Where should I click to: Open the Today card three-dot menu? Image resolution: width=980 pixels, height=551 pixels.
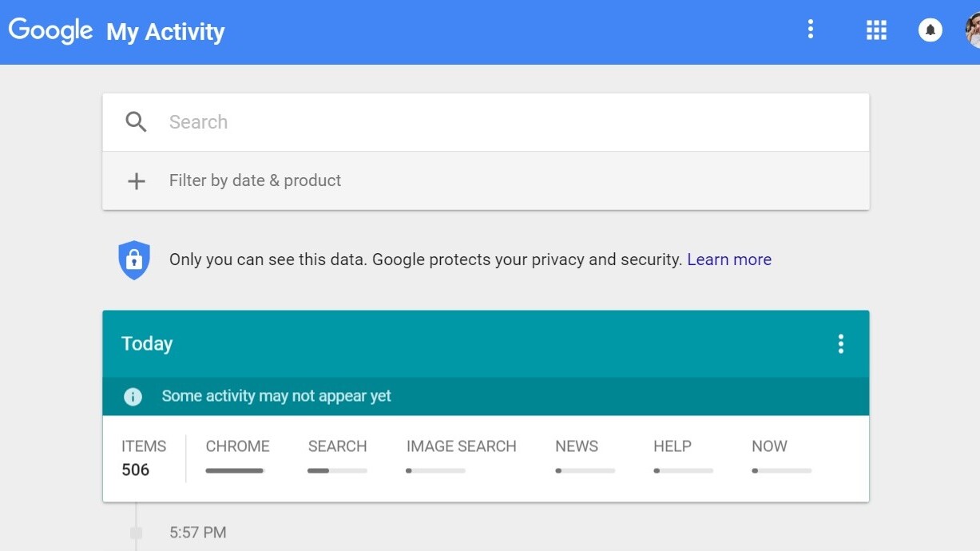click(840, 344)
